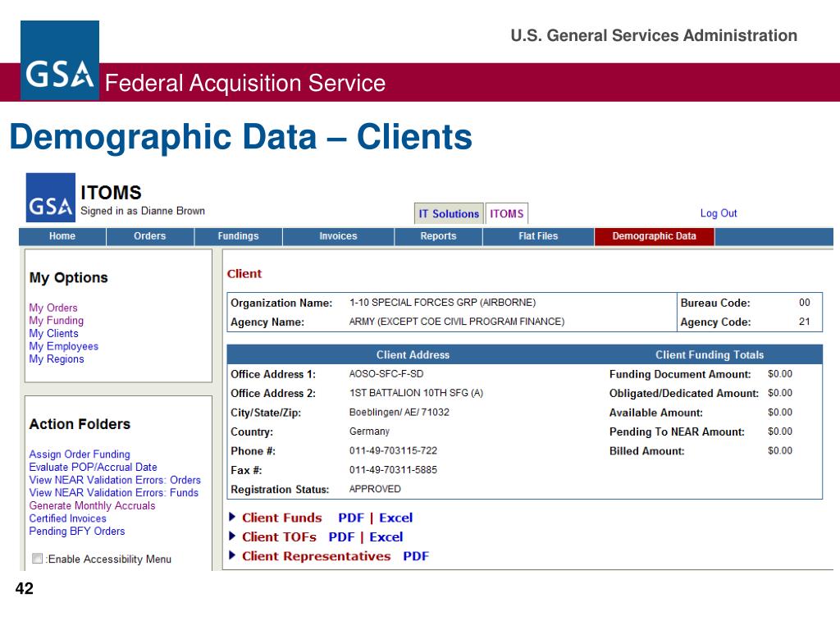The image size is (840, 630).
Task: Click the Client Representatives heading
Action: point(316,556)
